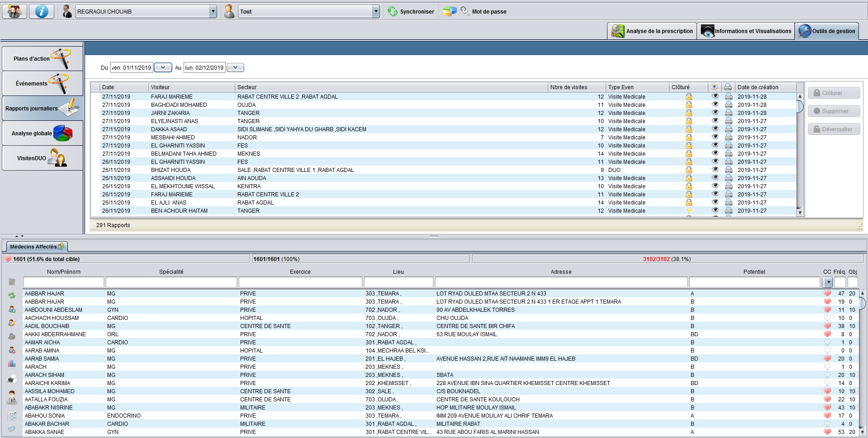Screen dimensions: 868x438
Task: Open the Tout filter dropdown
Action: (x=376, y=11)
